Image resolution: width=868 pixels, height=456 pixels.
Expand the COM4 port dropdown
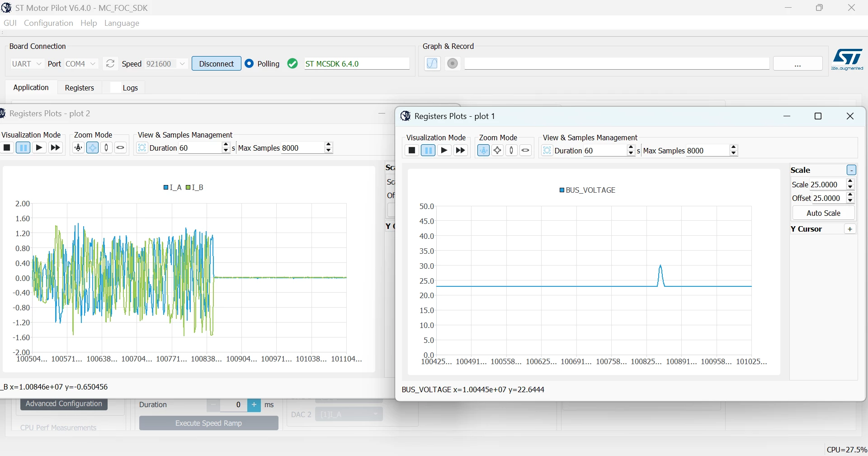[x=81, y=64]
